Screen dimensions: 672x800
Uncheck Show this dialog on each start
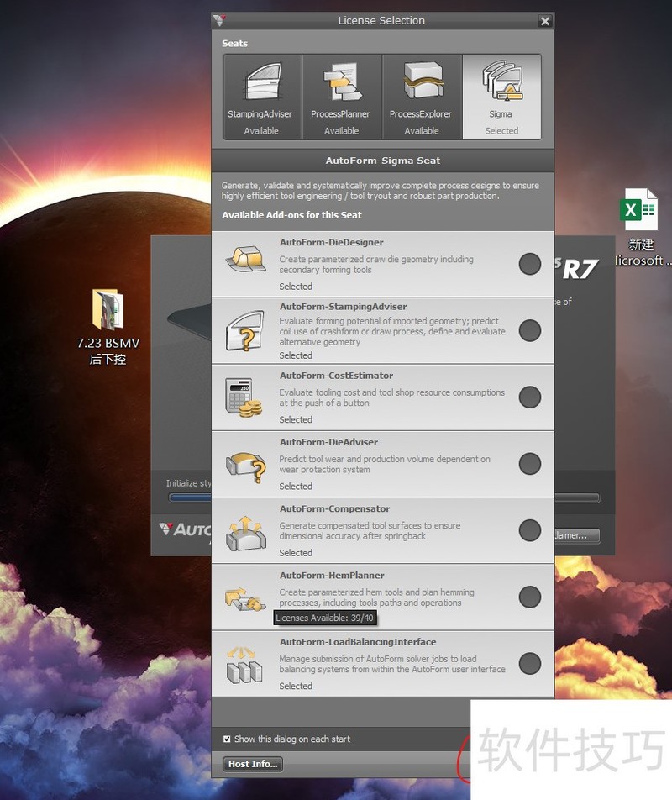click(x=227, y=739)
